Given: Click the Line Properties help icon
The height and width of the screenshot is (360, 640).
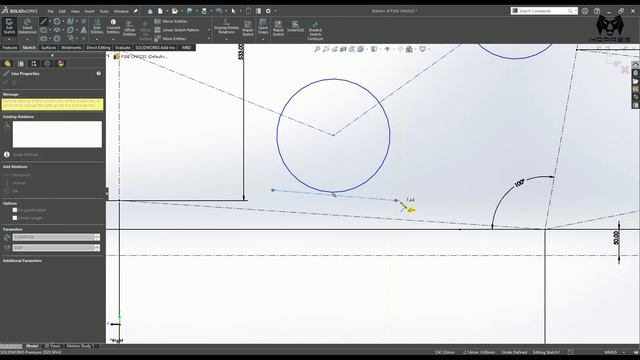Looking at the screenshot, I should click(x=98, y=73).
